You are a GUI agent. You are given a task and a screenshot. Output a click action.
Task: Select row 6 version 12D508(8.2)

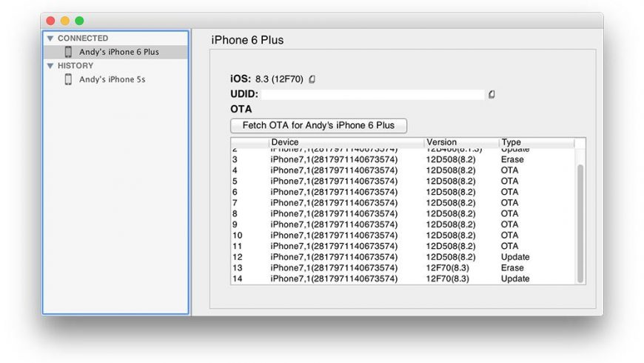(451, 192)
